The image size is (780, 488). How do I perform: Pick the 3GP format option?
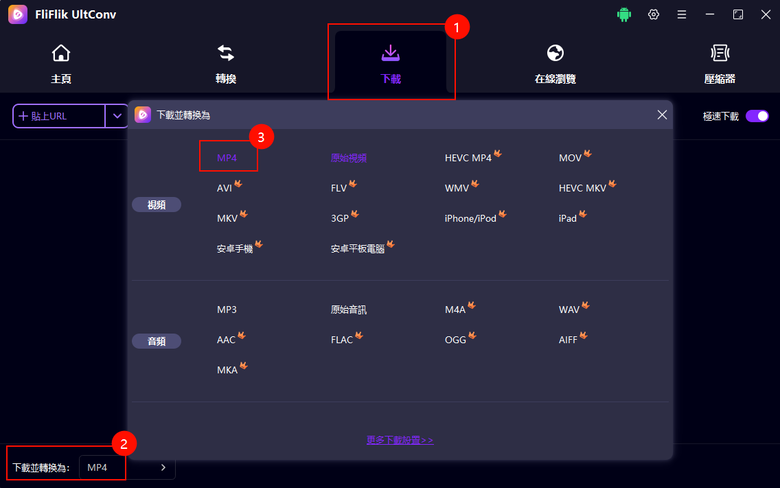click(340, 218)
